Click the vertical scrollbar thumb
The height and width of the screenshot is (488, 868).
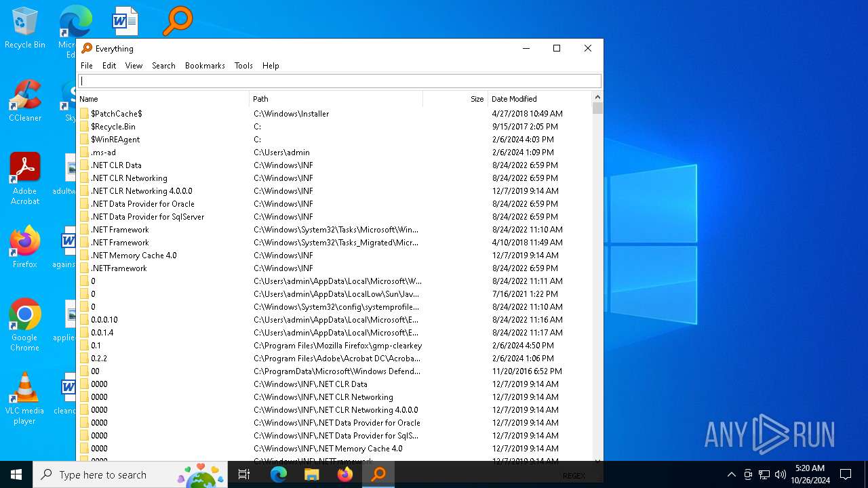pyautogui.click(x=597, y=108)
